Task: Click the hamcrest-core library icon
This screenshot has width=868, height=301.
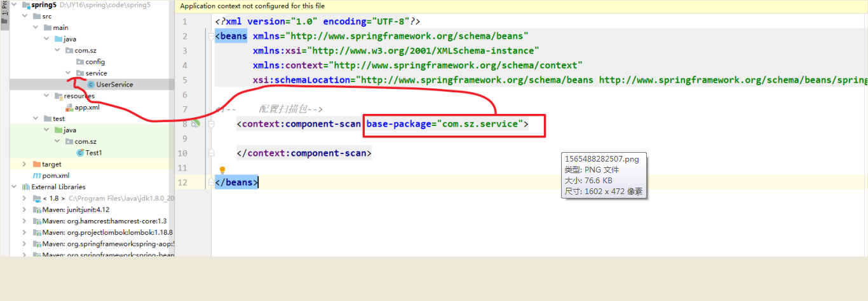Action: (37, 221)
